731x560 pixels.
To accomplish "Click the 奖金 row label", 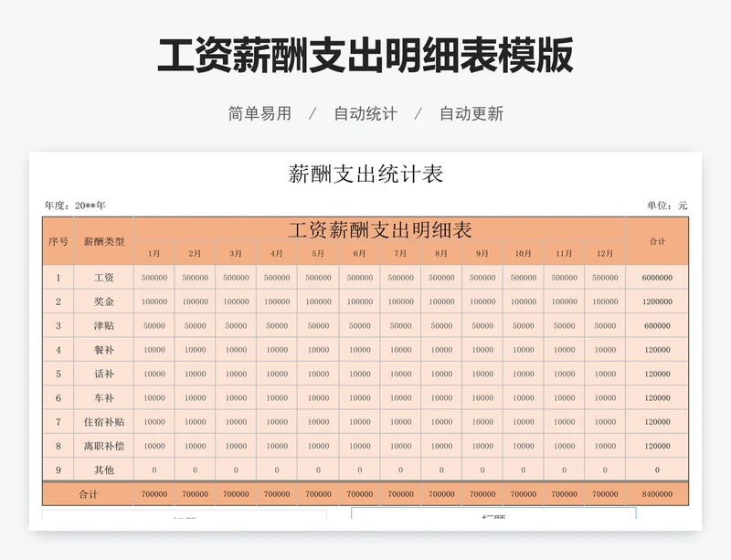I will tap(104, 301).
